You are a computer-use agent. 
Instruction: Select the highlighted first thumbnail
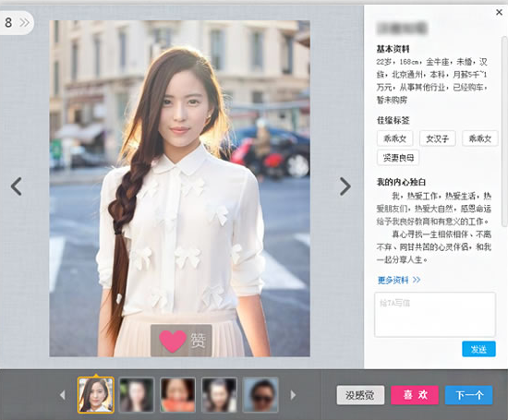pos(96,395)
